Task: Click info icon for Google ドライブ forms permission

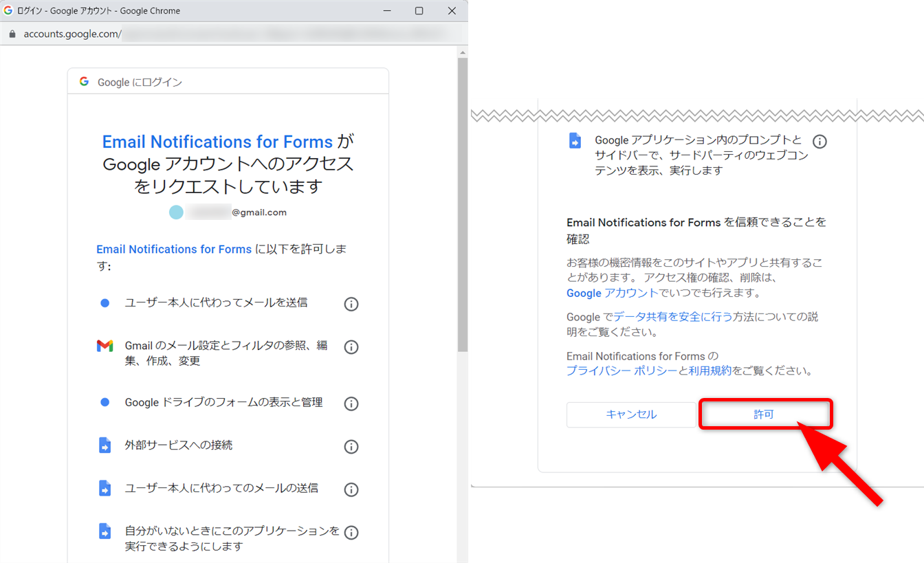Action: pos(351,404)
